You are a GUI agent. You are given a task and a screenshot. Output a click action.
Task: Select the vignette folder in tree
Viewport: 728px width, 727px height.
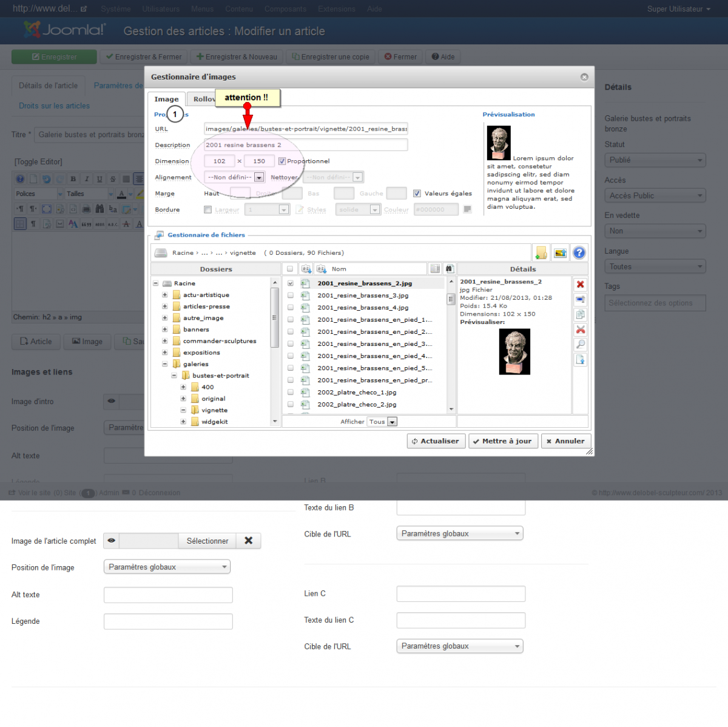(214, 410)
